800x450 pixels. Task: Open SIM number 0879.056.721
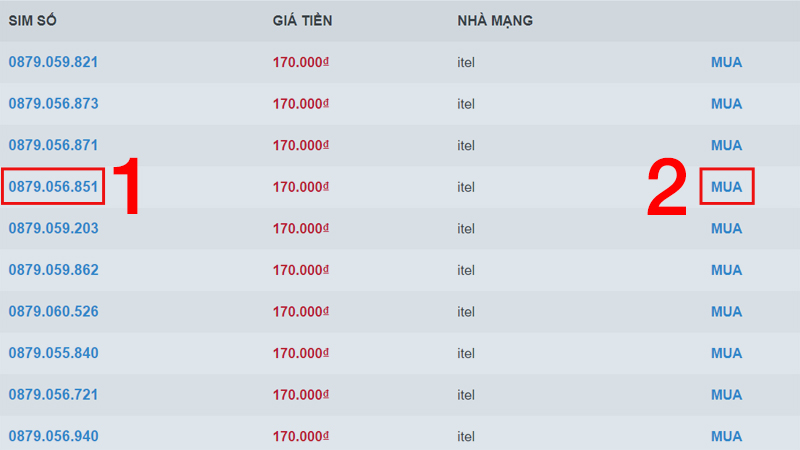point(53,394)
